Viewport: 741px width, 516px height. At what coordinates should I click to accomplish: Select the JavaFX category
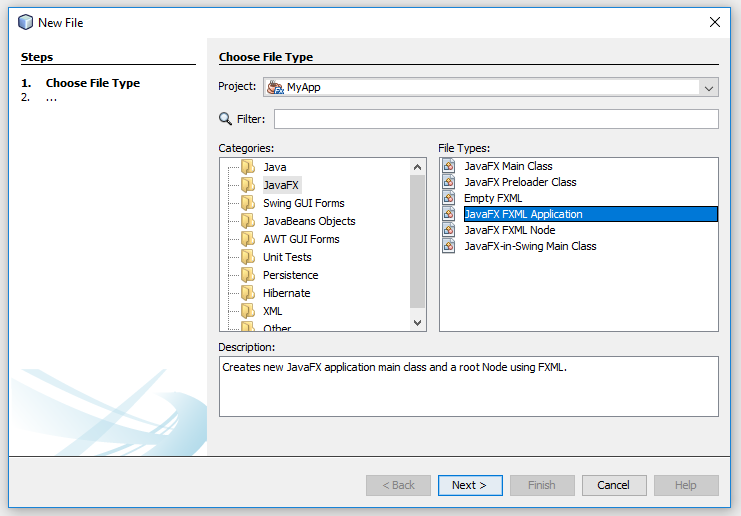(281, 185)
